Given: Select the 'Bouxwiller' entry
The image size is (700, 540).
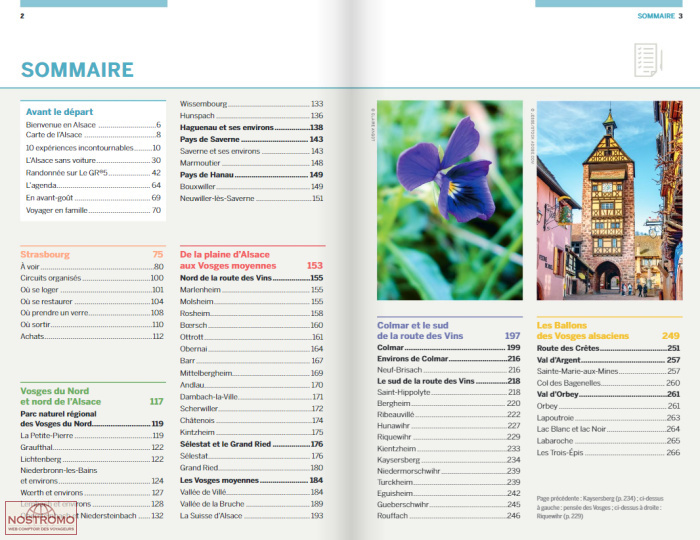Looking at the screenshot, I should click(x=251, y=187).
